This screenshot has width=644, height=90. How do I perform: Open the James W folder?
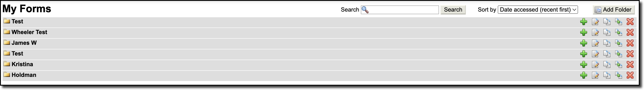pyautogui.click(x=24, y=43)
